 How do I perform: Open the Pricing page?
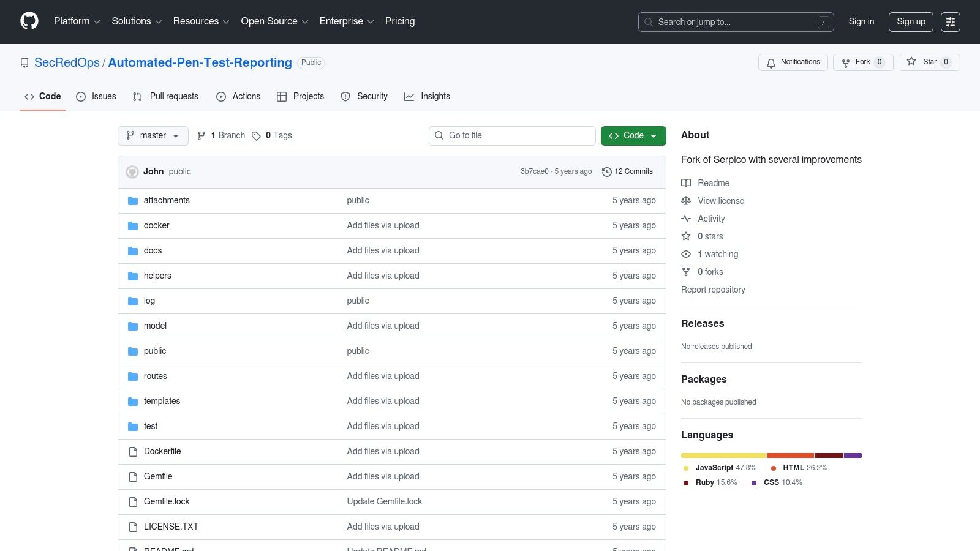coord(400,21)
